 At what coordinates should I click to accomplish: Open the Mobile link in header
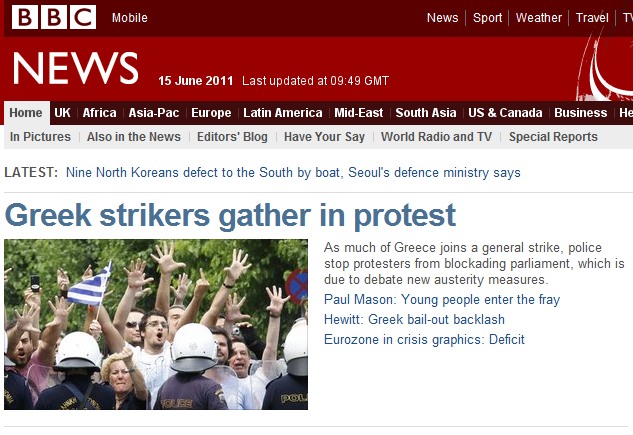[x=130, y=18]
